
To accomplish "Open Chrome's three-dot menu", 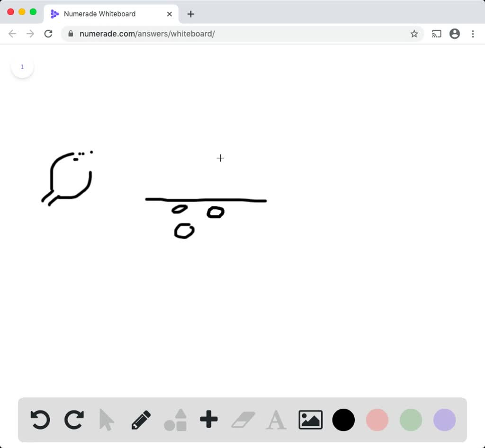I will pos(473,34).
